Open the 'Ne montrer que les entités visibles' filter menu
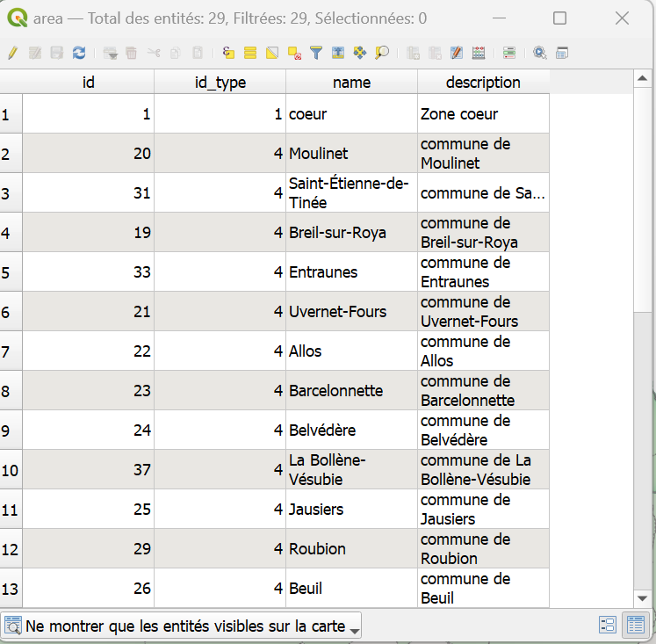The width and height of the screenshot is (656, 644). [x=181, y=626]
